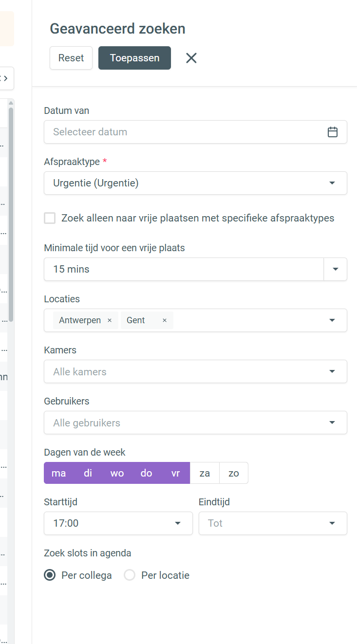Select the Per locatie radio option
The height and width of the screenshot is (644, 357).
(x=130, y=575)
